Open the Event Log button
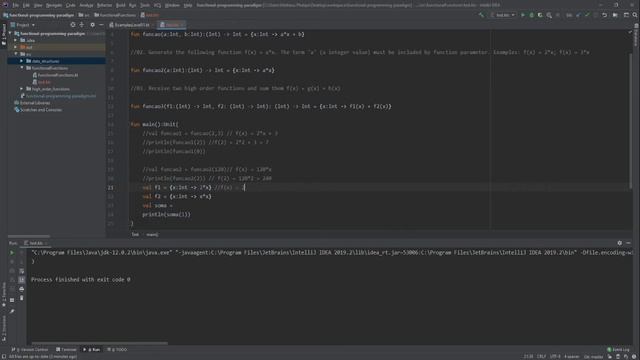 click(x=619, y=350)
